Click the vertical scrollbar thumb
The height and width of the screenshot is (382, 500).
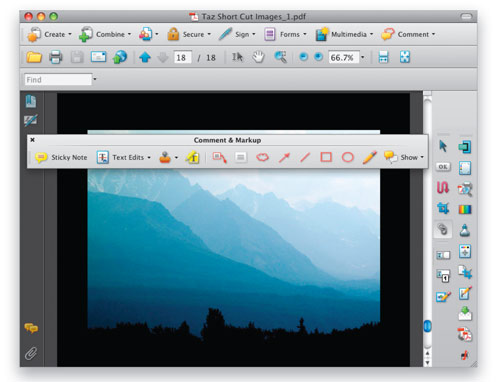(x=427, y=326)
